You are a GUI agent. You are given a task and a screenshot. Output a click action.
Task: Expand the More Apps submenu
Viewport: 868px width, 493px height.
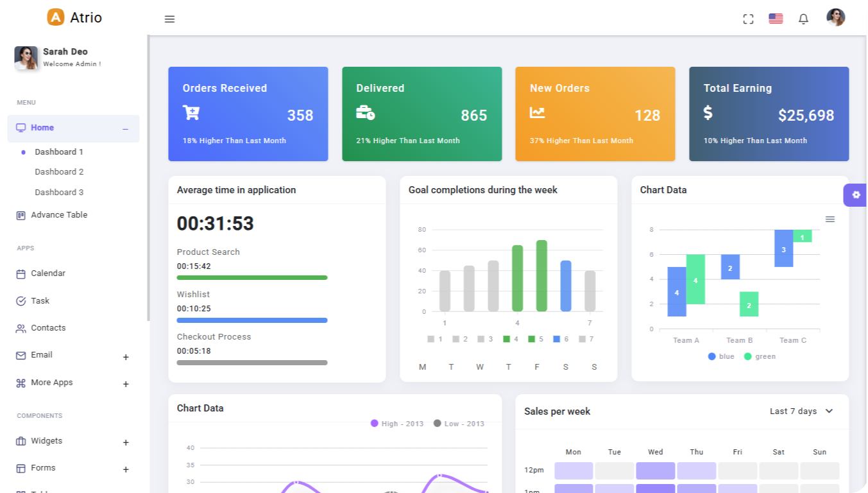[126, 384]
